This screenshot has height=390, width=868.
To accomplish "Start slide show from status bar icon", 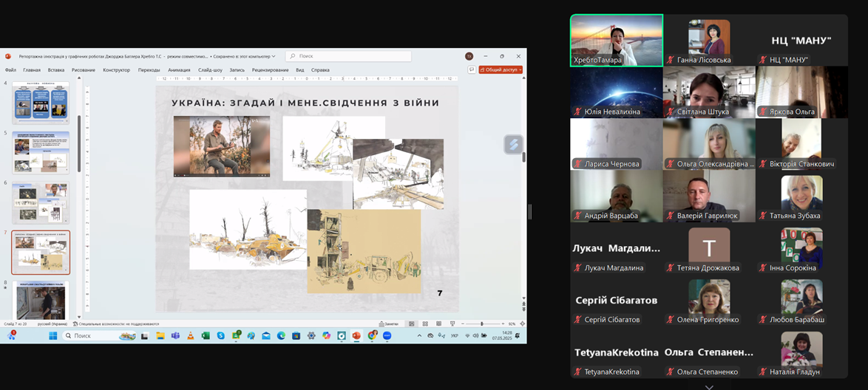I will point(452,324).
